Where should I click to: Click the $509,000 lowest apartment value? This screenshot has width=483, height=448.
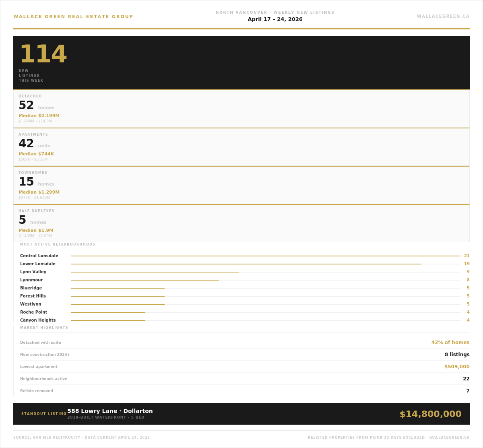(457, 367)
